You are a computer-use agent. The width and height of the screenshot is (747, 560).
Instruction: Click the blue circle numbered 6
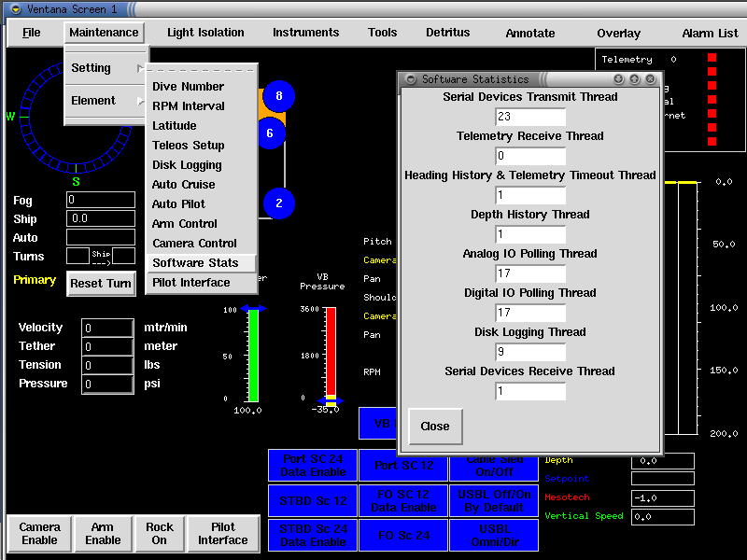coord(270,133)
